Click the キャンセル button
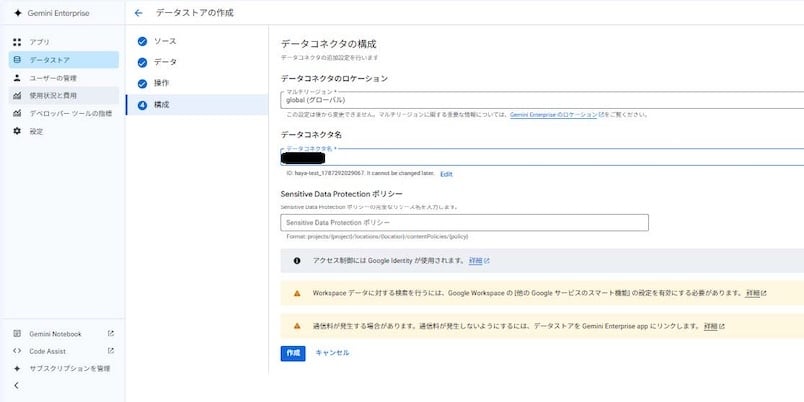804x402 pixels. (332, 353)
